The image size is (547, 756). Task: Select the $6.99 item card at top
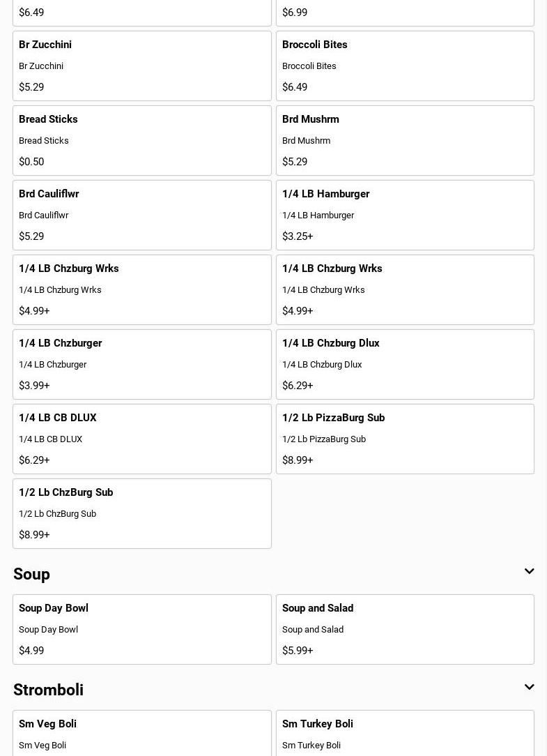click(x=405, y=13)
